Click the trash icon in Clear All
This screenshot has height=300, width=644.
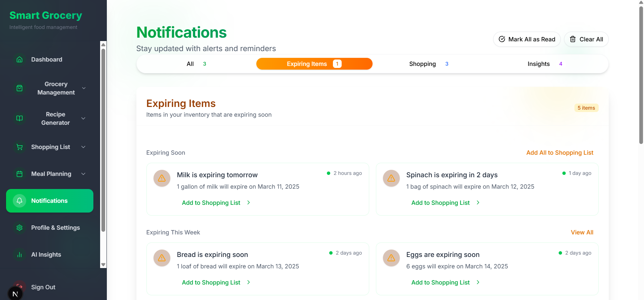coord(573,39)
